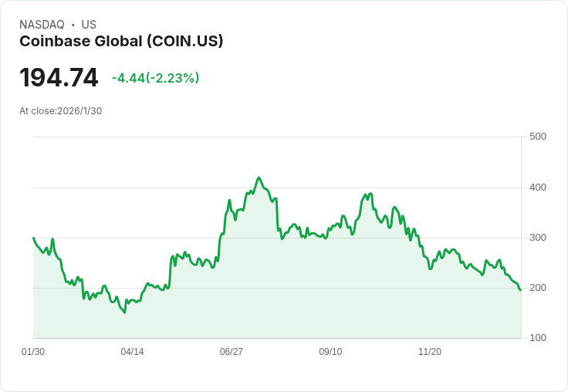Click the At close:2026/1/30 timestamp

point(60,111)
